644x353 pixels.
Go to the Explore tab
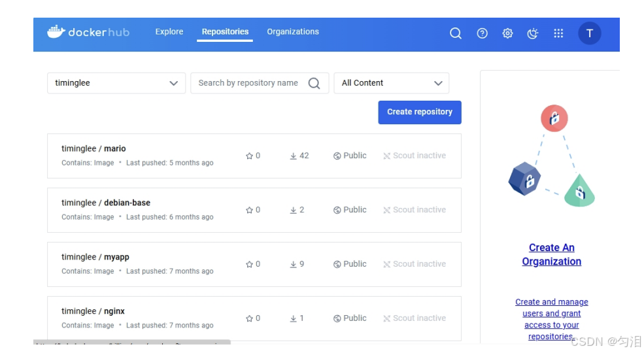[x=169, y=31]
